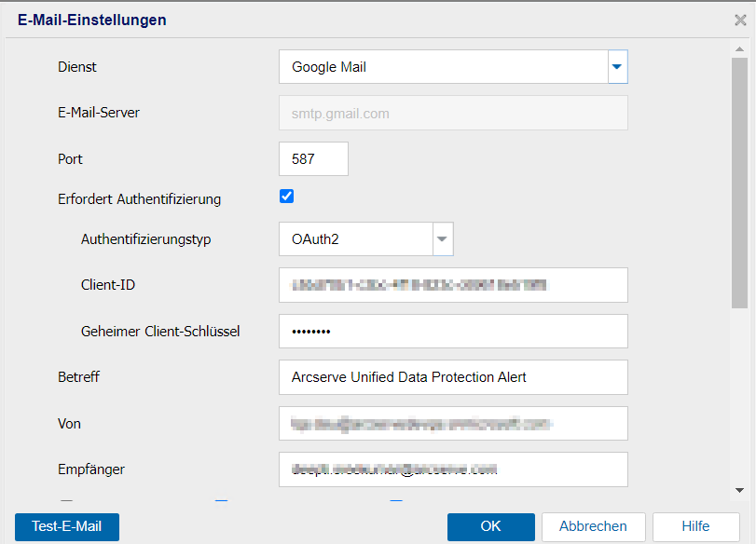Click the Client-ID input field
The width and height of the screenshot is (756, 544).
(x=453, y=285)
